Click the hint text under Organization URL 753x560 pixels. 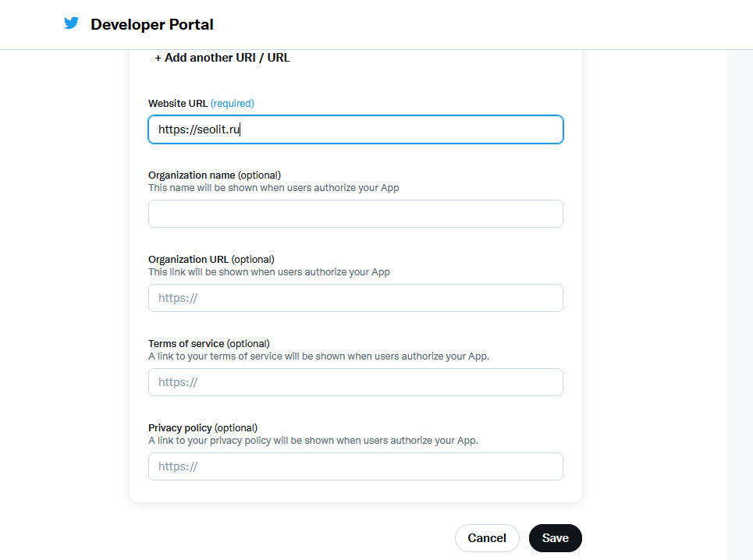[x=268, y=272]
